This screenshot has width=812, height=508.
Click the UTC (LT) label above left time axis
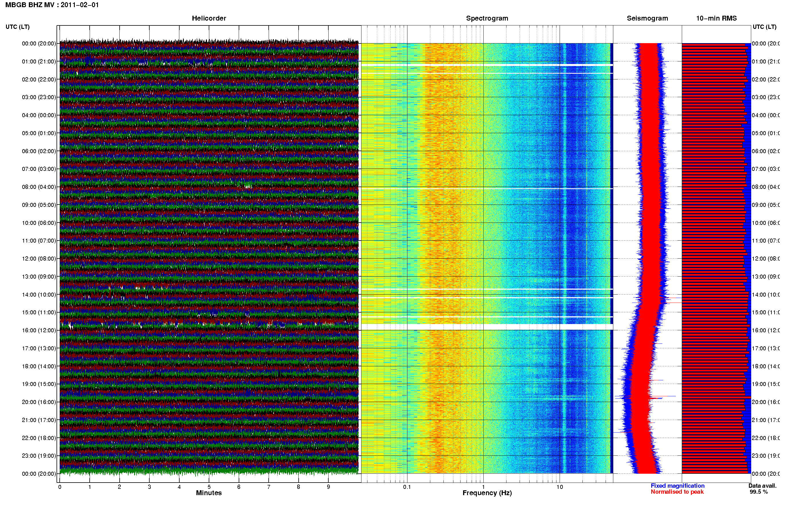tap(17, 27)
